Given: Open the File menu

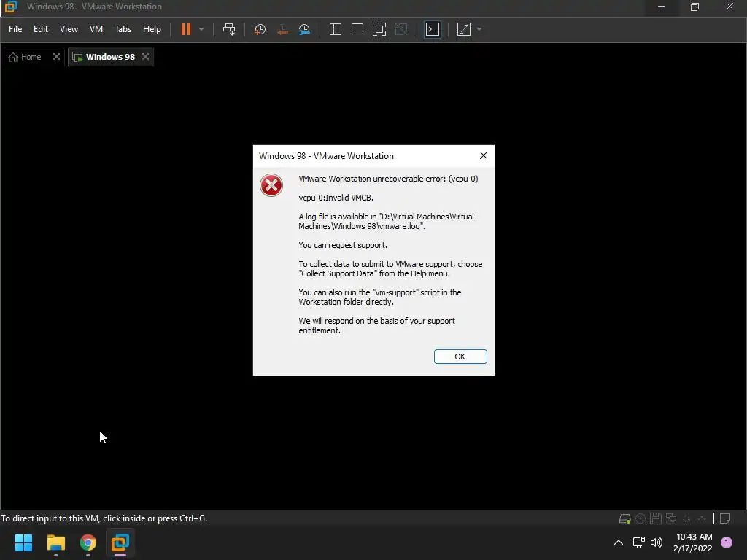Looking at the screenshot, I should point(15,29).
